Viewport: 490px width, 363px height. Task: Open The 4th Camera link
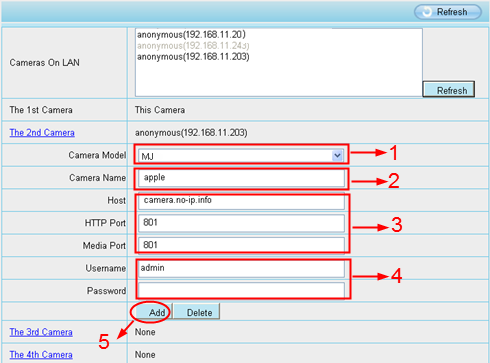point(41,355)
